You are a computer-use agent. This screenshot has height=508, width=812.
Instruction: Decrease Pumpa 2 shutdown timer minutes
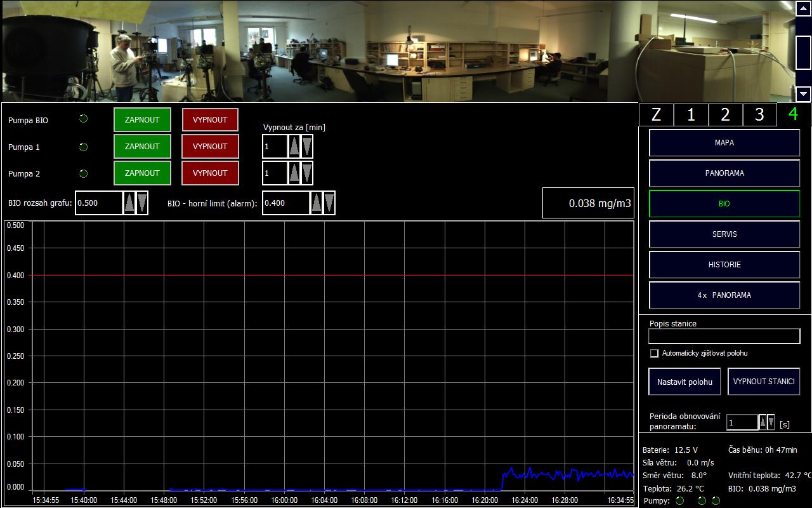tap(307, 173)
